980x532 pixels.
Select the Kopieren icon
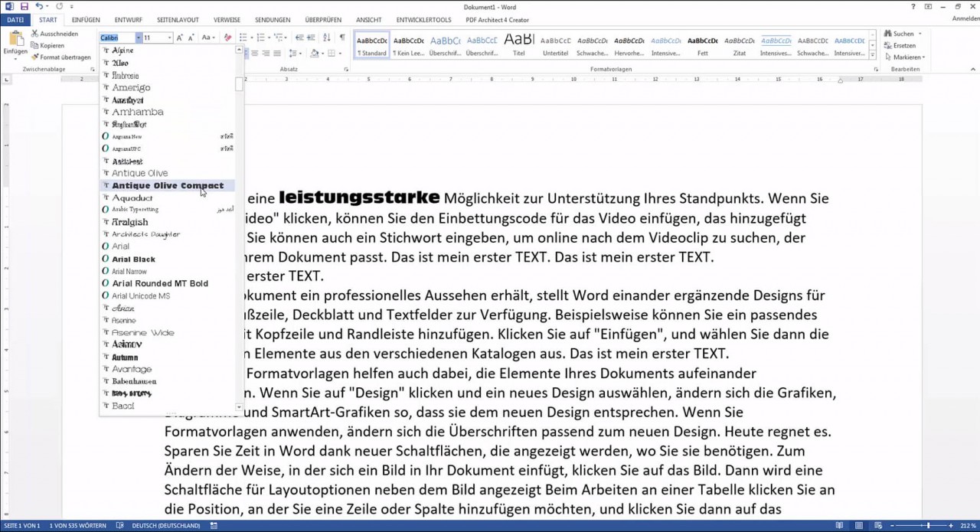click(x=35, y=45)
